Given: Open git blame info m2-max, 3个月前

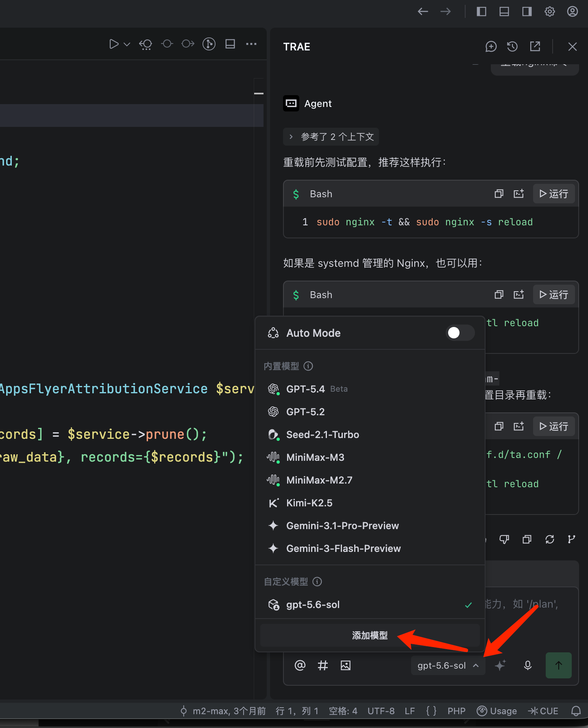Looking at the screenshot, I should click(x=223, y=711).
